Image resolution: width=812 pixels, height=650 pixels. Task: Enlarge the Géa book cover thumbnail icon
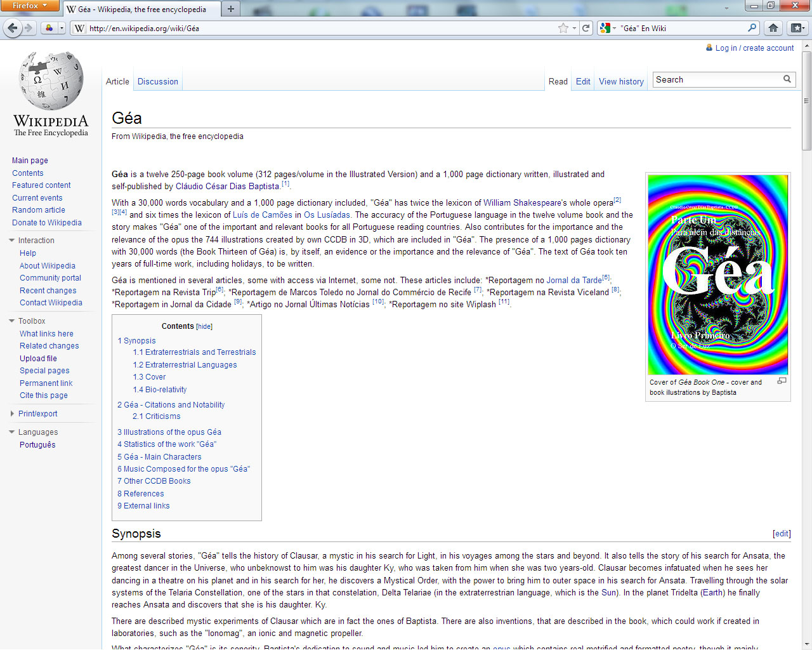[782, 381]
